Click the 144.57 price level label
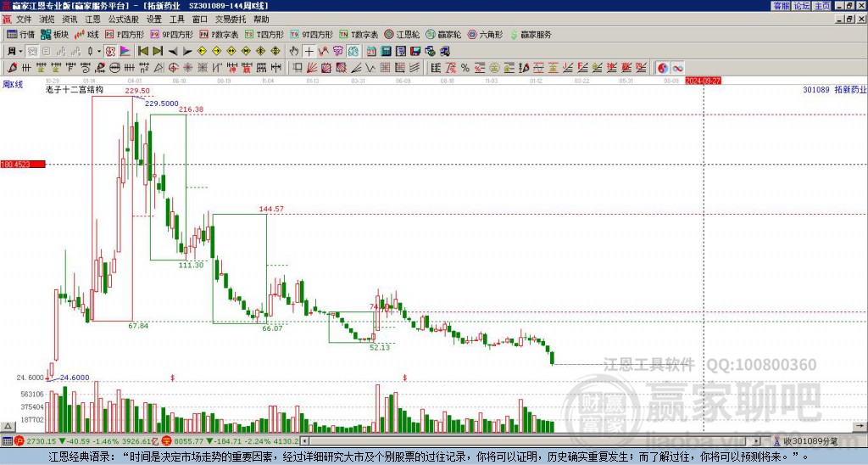 [x=271, y=209]
